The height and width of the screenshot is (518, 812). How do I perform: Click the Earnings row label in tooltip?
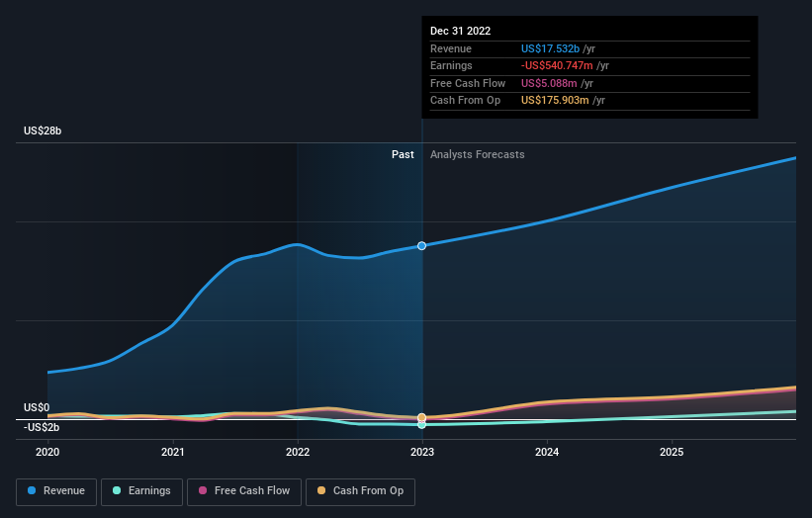pyautogui.click(x=451, y=65)
